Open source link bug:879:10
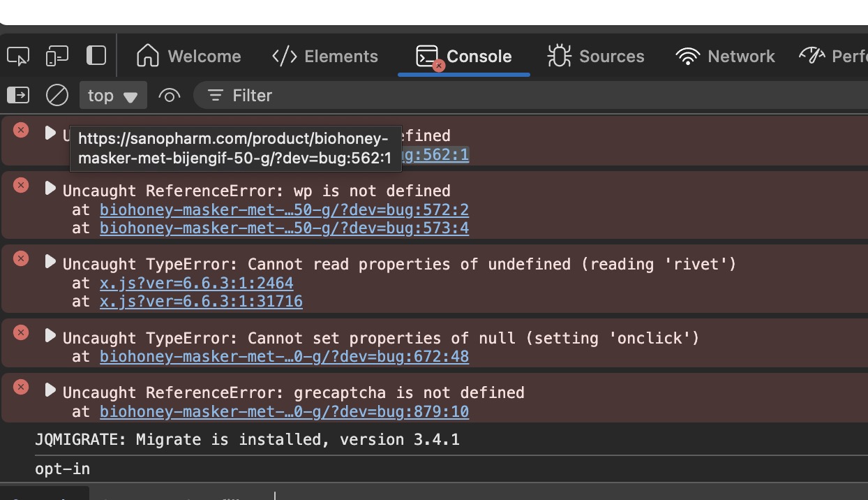This screenshot has width=868, height=500. pos(284,412)
